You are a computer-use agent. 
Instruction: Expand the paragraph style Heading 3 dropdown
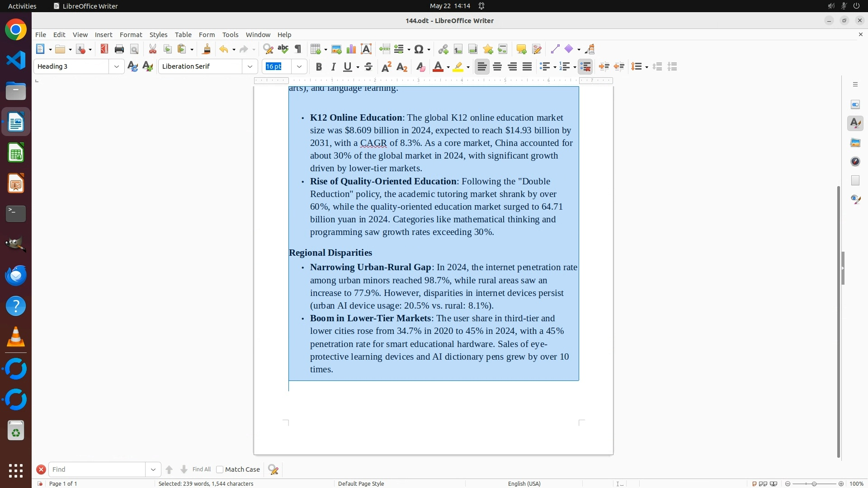tap(117, 67)
